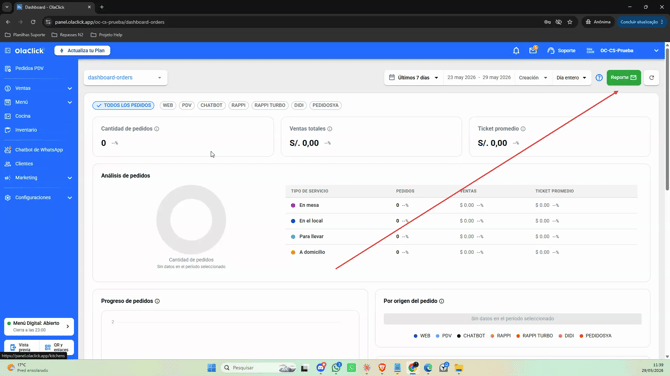Viewport: 670px width, 376px height.
Task: Open the Windows Start menu
Action: point(212,368)
